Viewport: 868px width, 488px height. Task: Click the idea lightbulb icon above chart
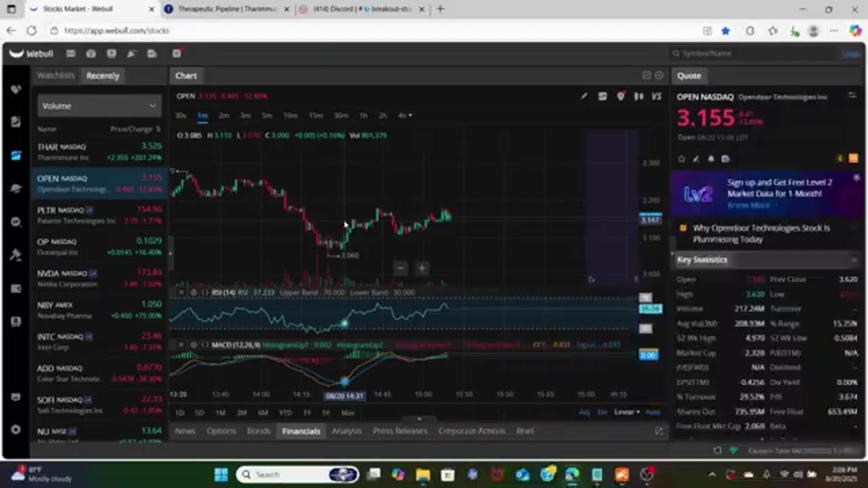[620, 96]
